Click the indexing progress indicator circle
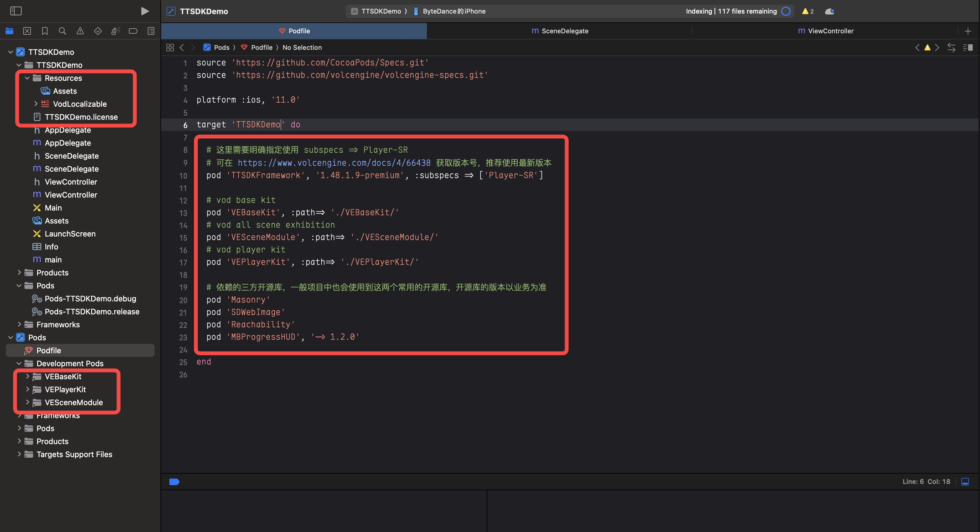Screen dimensions: 980x532 click(x=786, y=11)
